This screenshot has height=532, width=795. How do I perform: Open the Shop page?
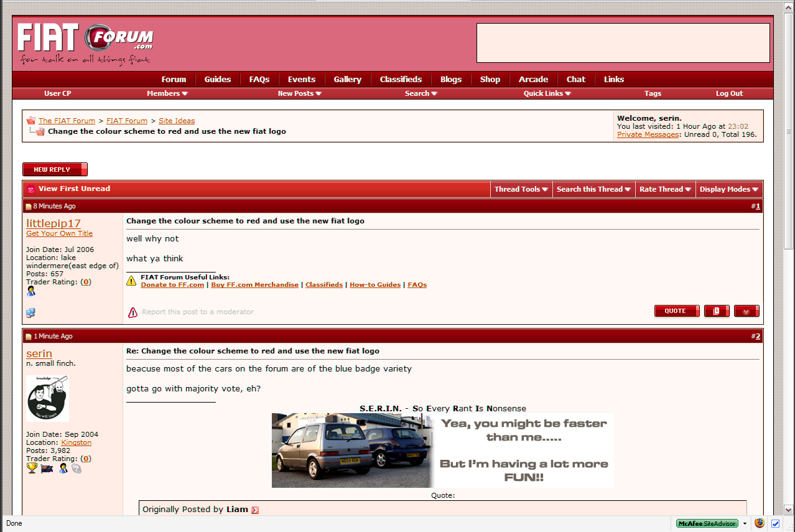[x=490, y=79]
